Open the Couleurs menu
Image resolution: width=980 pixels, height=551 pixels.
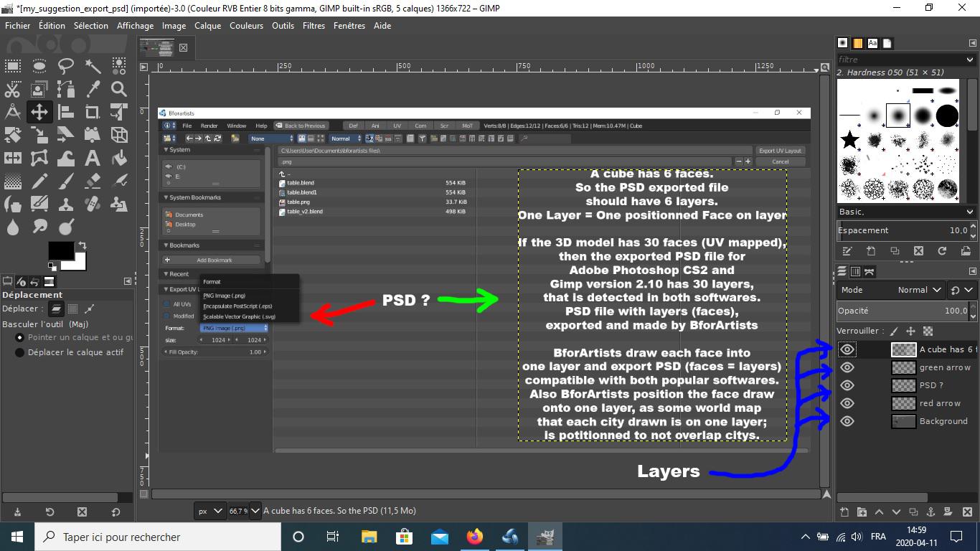point(246,25)
